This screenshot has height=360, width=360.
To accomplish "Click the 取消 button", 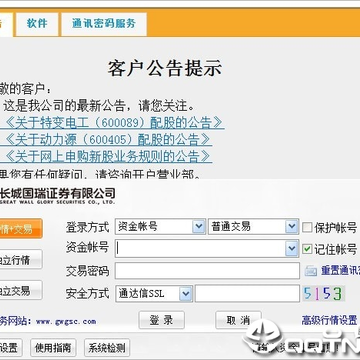I will 238,320.
